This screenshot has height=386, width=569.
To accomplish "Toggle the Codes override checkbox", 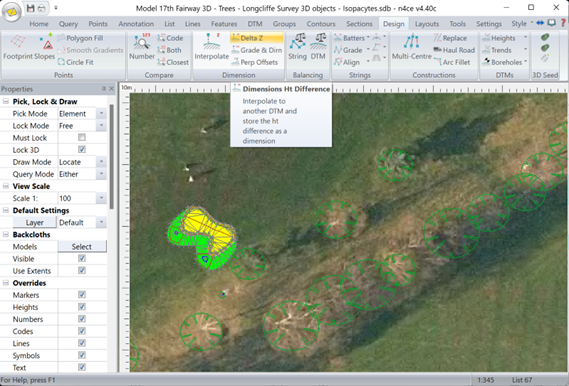I will point(82,331).
